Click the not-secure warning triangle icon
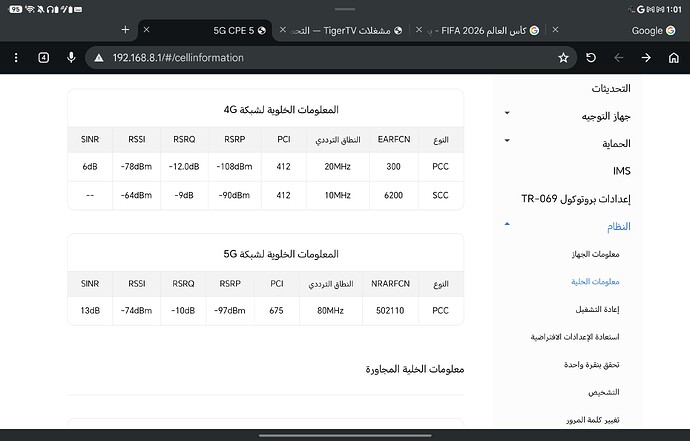This screenshot has height=441, width=690. (x=99, y=58)
